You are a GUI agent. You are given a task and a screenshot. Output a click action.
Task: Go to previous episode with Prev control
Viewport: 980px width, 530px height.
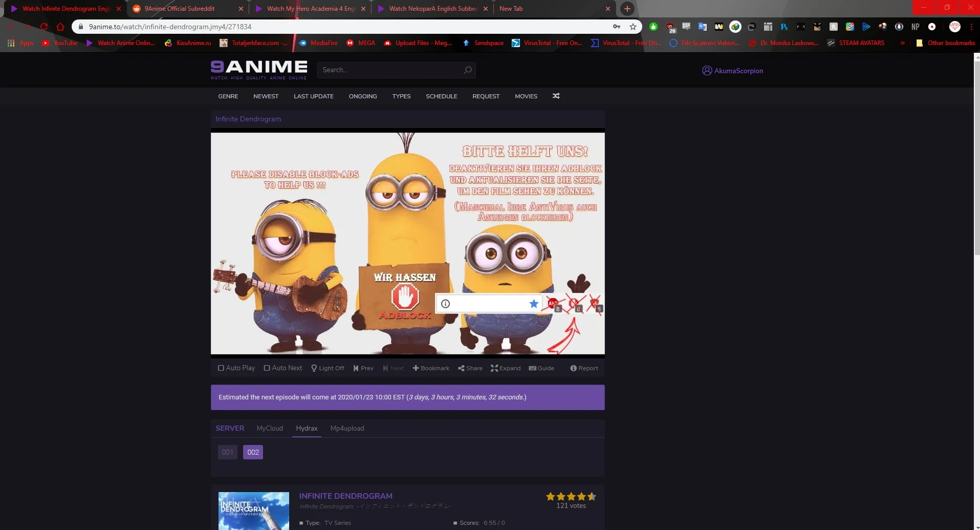(x=363, y=368)
